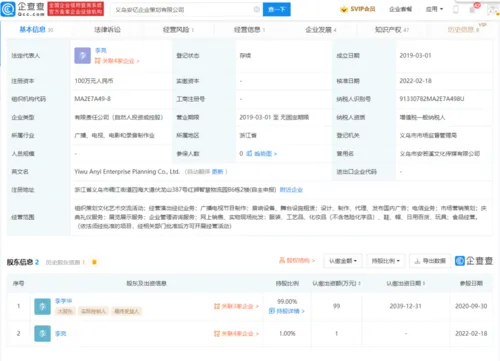Click the 查一下 search button
This screenshot has height=361, width=500.
(x=277, y=9)
